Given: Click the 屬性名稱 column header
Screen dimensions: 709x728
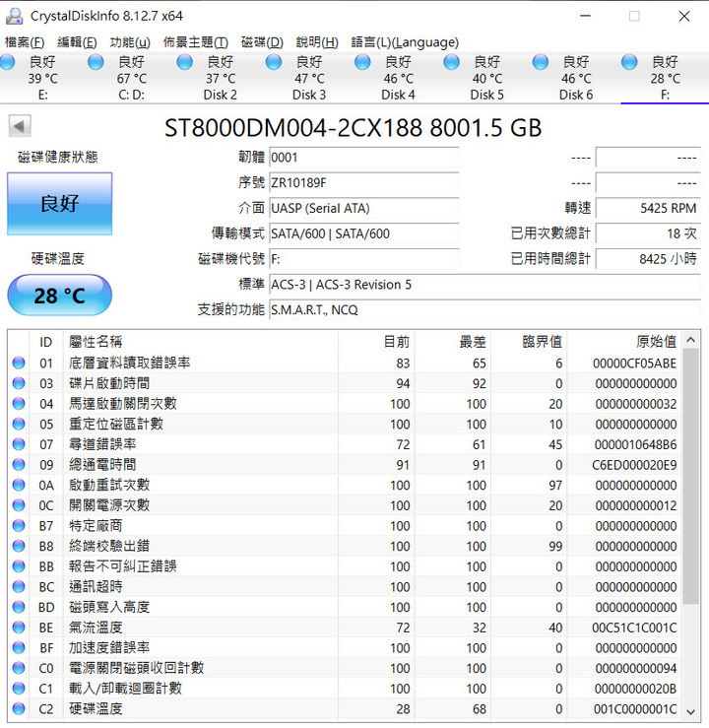Looking at the screenshot, I should point(201,342).
